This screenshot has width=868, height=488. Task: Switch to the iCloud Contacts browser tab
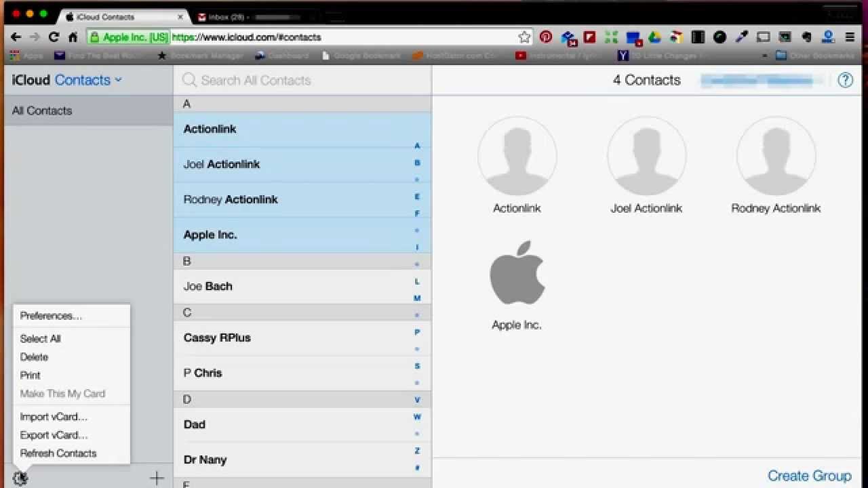click(x=122, y=16)
